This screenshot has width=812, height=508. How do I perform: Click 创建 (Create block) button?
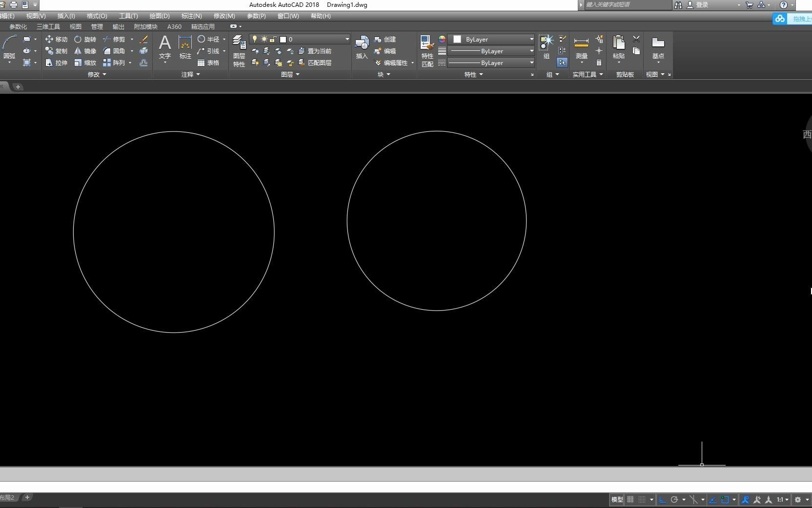pos(385,39)
